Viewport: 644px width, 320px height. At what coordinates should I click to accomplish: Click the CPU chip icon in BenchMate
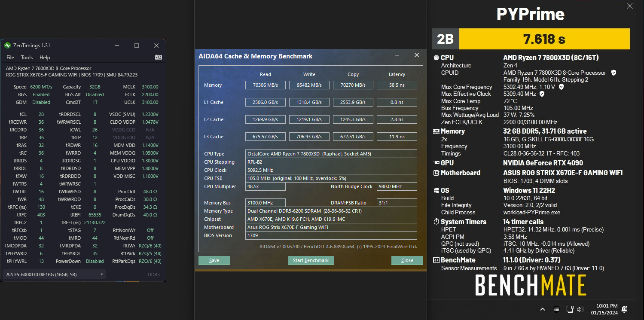coord(436,58)
